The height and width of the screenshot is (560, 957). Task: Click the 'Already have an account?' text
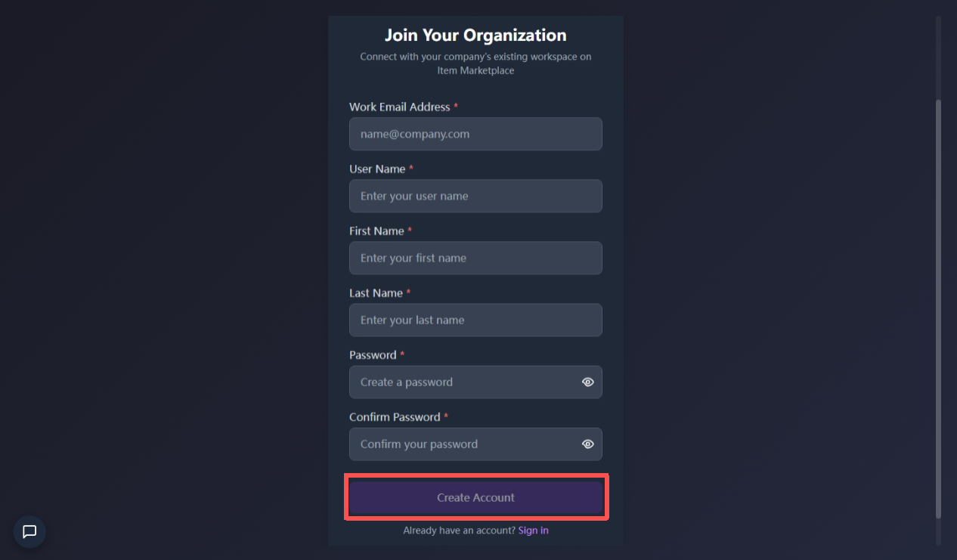[x=459, y=531]
